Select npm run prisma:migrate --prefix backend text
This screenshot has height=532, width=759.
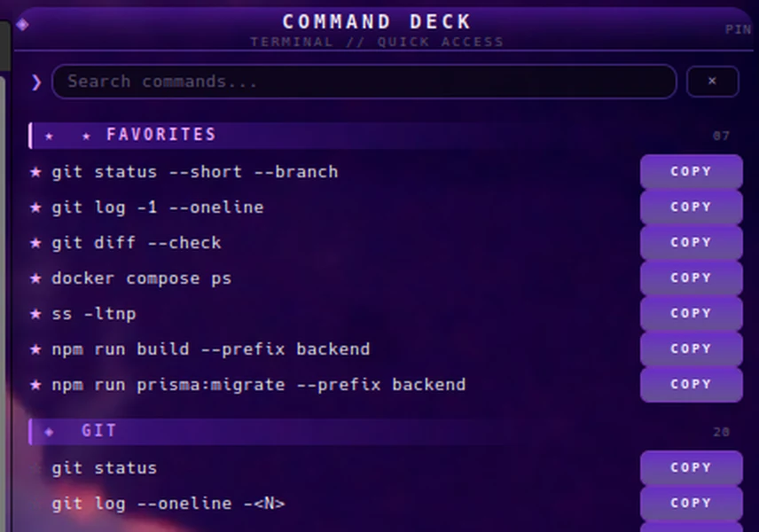259,385
